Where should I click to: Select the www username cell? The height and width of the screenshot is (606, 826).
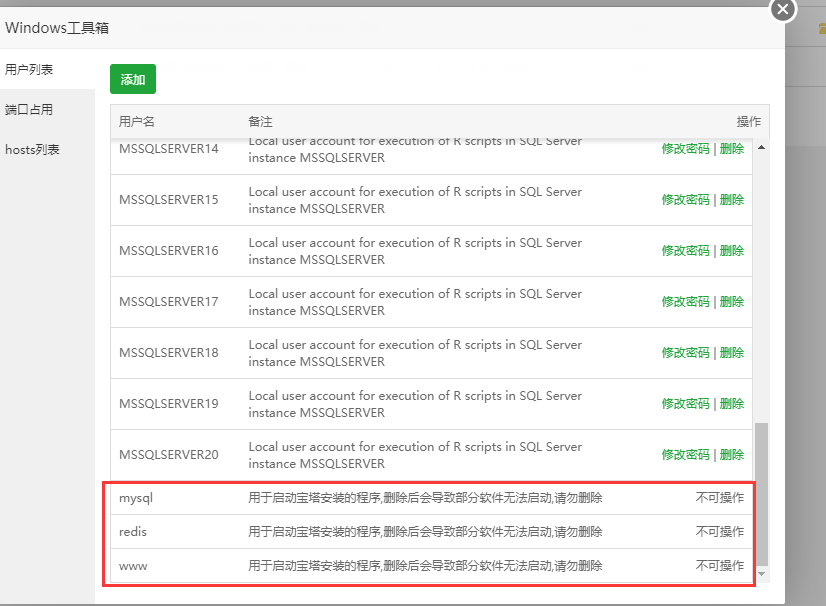133,566
